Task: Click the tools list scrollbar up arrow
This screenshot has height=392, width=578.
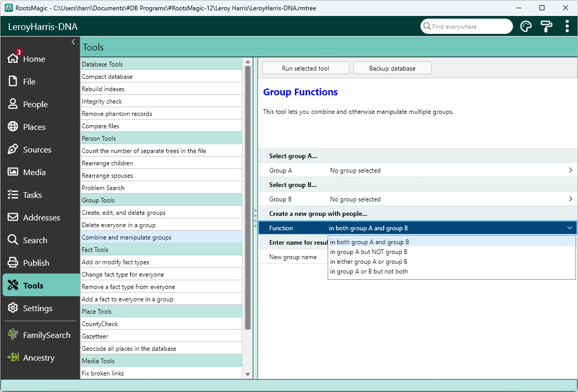Action: point(248,62)
